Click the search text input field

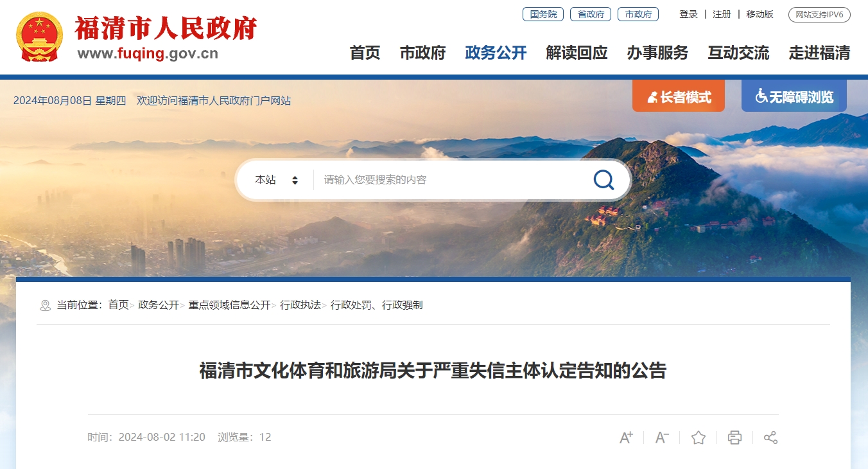point(449,180)
